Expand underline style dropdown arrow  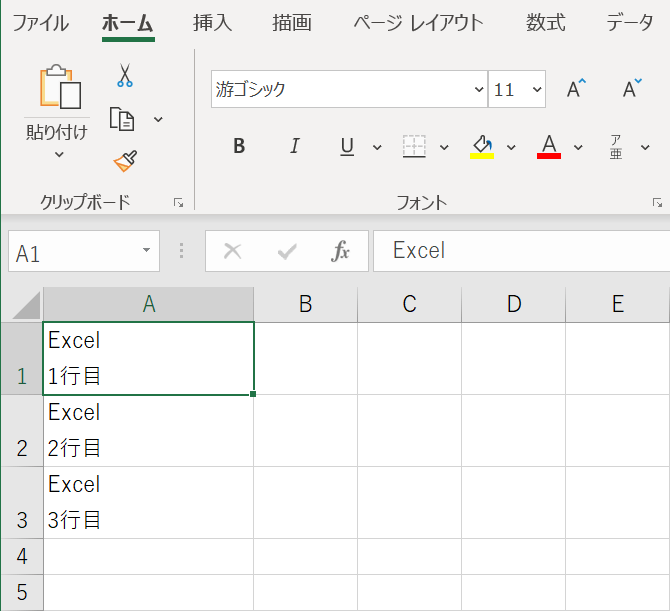(x=377, y=147)
